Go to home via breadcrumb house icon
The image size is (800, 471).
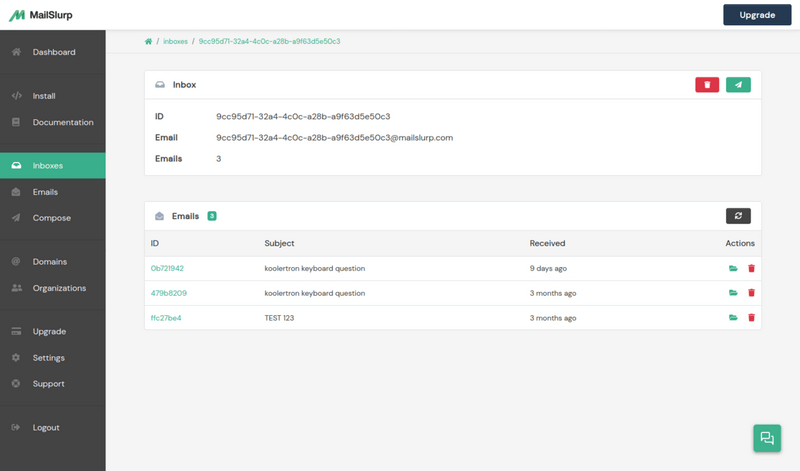[x=148, y=41]
